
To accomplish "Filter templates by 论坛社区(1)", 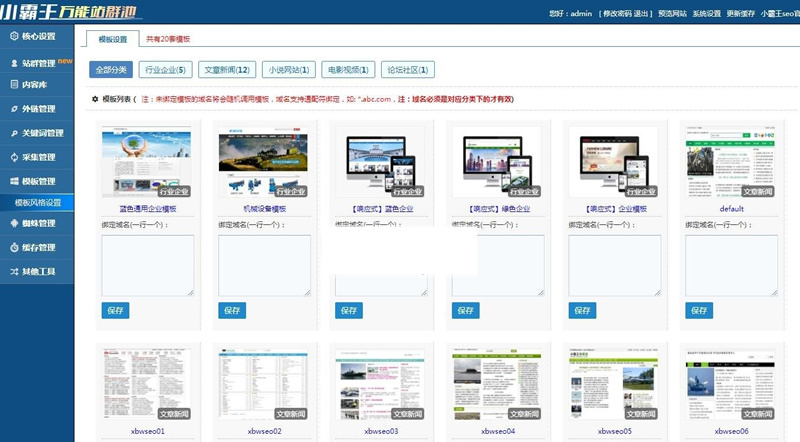I will pos(408,70).
